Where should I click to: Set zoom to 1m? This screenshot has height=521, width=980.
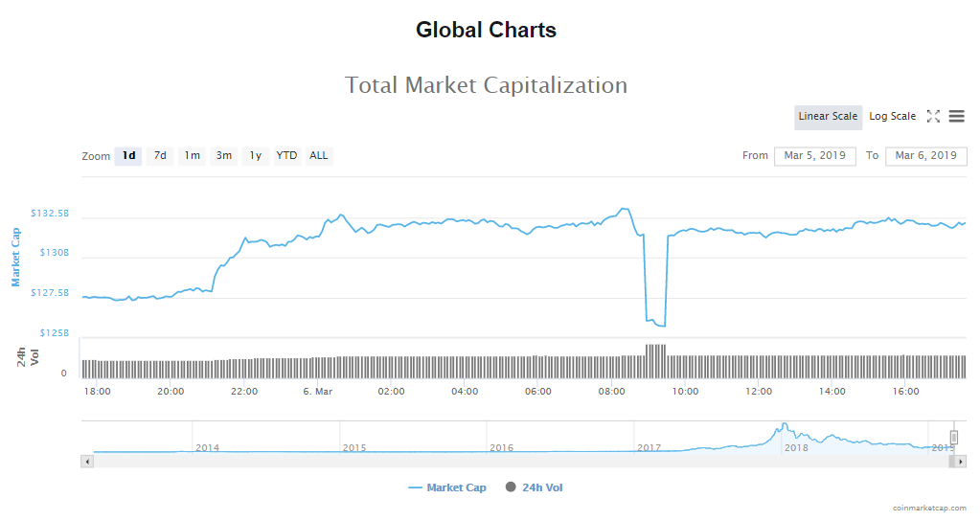click(192, 156)
